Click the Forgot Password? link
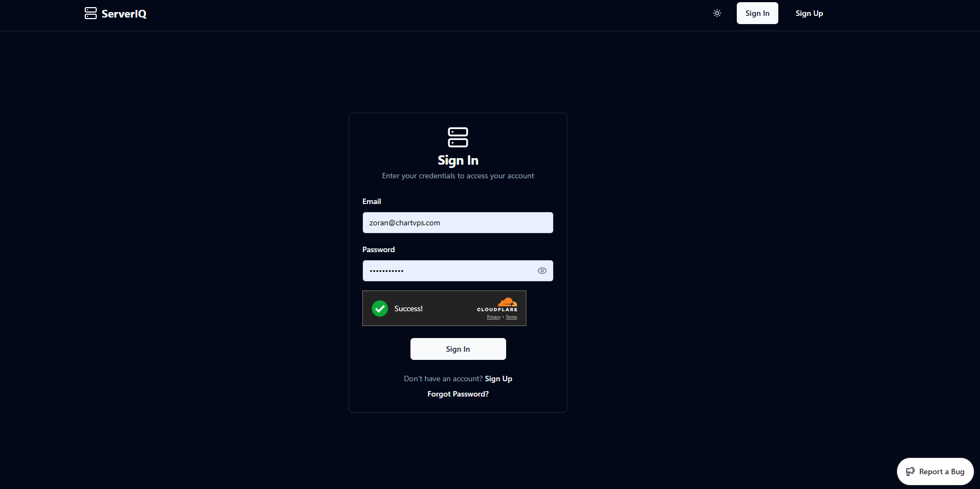The image size is (980, 489). 457,394
